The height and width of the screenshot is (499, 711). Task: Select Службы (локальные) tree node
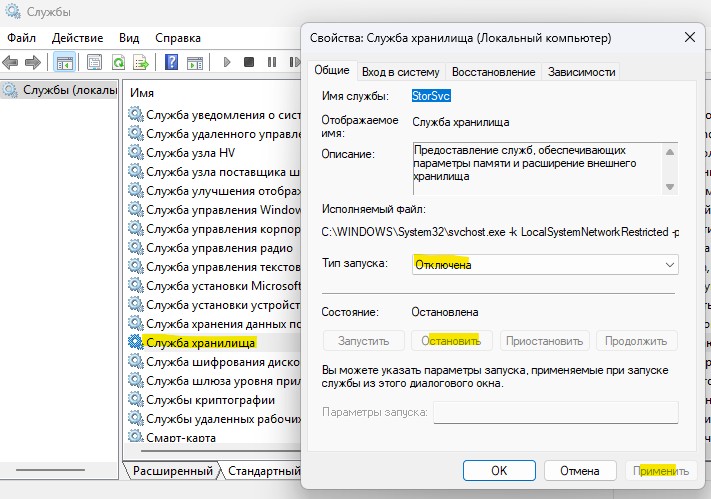(60, 90)
